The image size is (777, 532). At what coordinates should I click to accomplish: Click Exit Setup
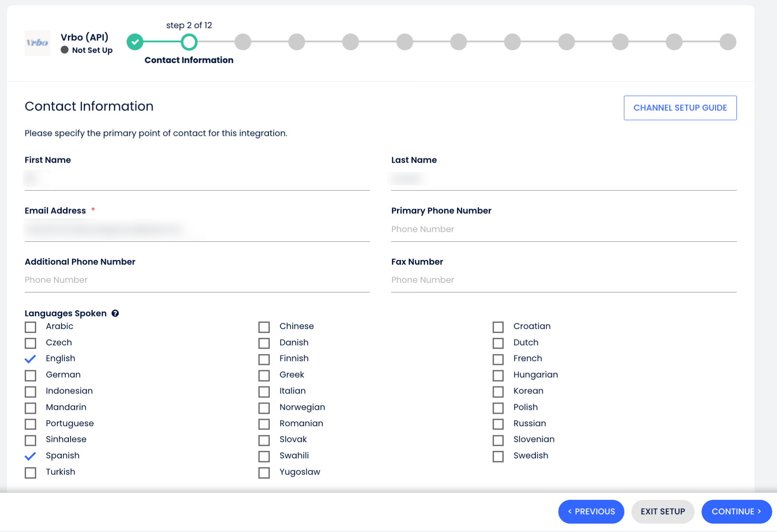point(663,511)
